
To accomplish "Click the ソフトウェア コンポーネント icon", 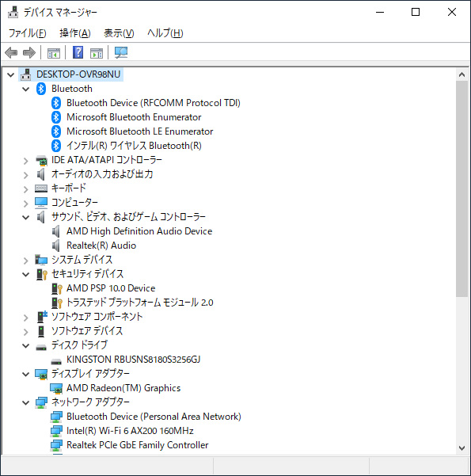I will click(42, 317).
